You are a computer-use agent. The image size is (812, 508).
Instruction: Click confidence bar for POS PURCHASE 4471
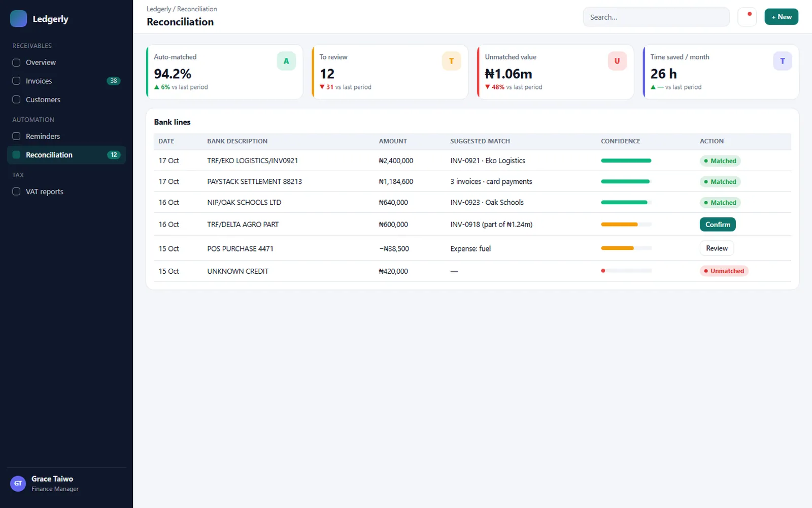point(626,248)
